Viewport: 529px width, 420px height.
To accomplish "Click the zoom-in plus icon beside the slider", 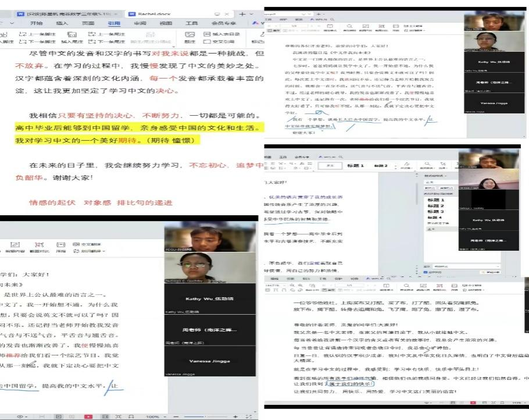I will [235, 417].
